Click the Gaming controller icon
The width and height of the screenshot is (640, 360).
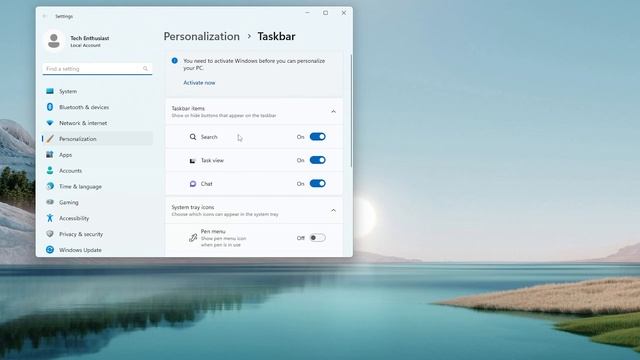(50, 202)
